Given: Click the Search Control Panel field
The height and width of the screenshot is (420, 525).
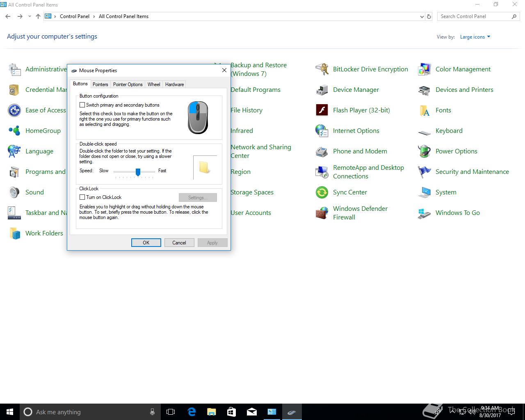Looking at the screenshot, I should pos(474,16).
